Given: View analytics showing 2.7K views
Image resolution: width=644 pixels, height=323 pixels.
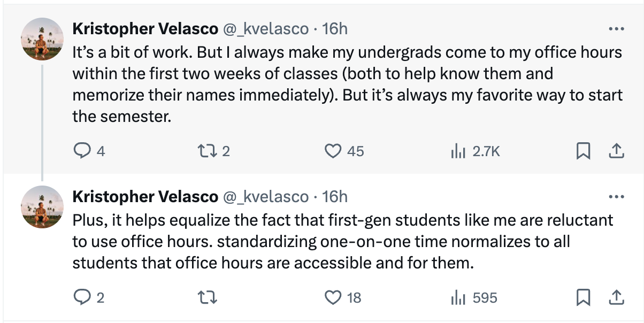Looking at the screenshot, I should point(458,152).
